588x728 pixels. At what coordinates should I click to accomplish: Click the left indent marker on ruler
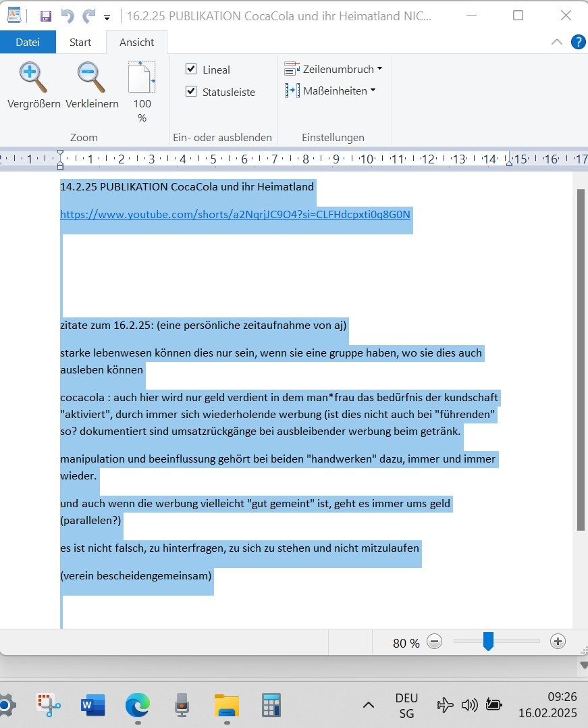(60, 160)
